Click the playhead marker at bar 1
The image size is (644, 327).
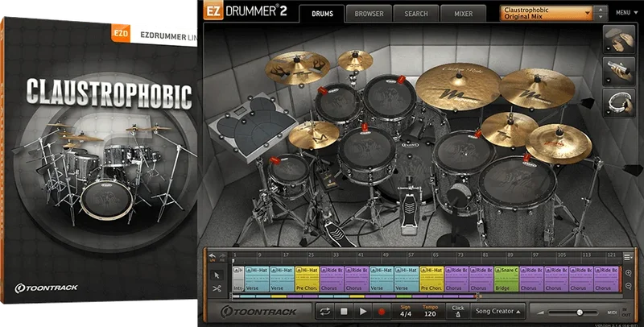233,261
